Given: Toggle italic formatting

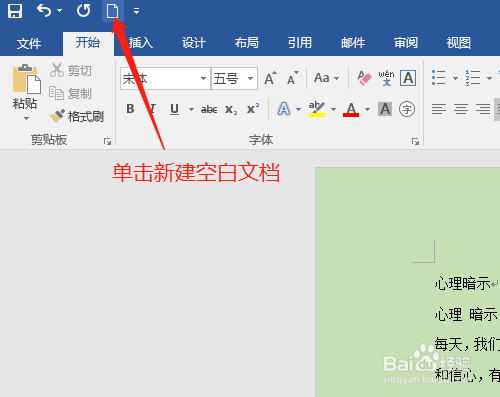Looking at the screenshot, I should click(x=152, y=109).
